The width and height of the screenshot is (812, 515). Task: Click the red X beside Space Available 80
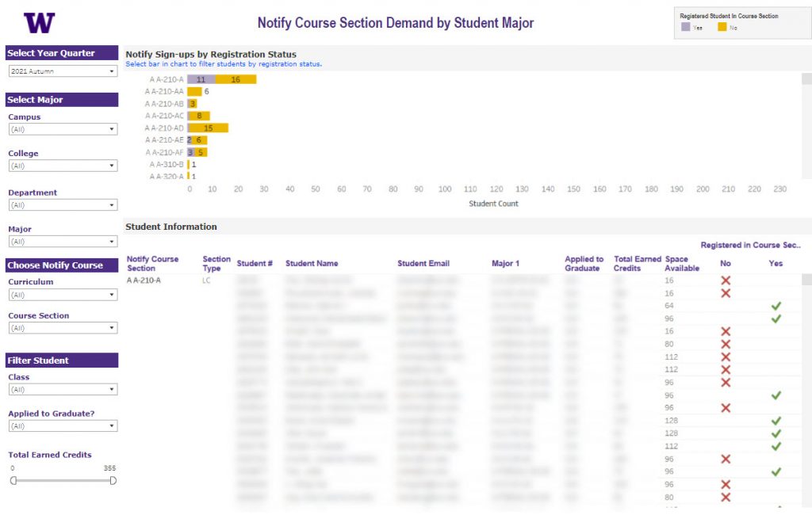(x=726, y=344)
